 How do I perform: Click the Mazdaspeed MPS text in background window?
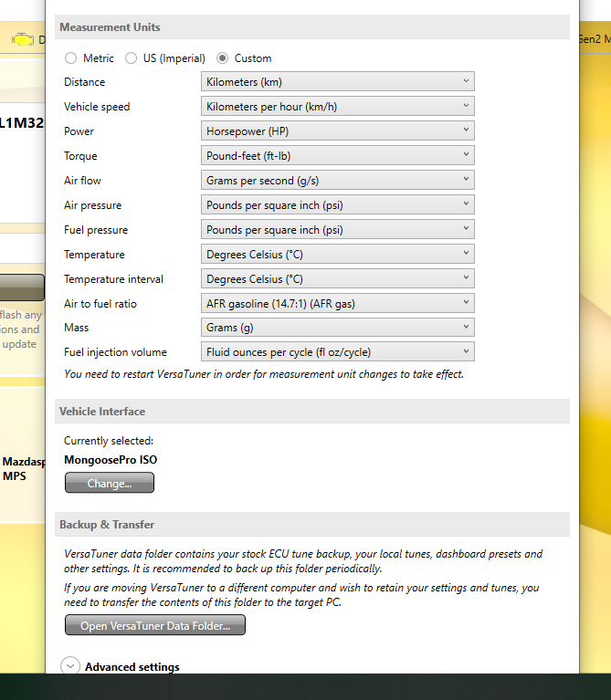(x=23, y=469)
